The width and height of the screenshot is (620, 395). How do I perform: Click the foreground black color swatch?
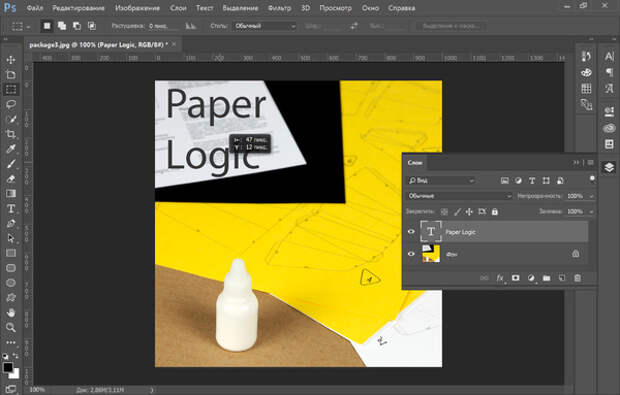pyautogui.click(x=8, y=367)
